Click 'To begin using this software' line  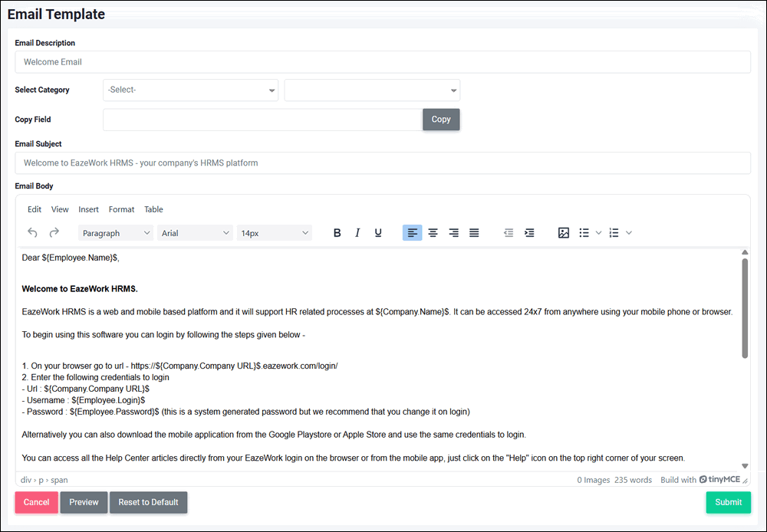point(163,335)
